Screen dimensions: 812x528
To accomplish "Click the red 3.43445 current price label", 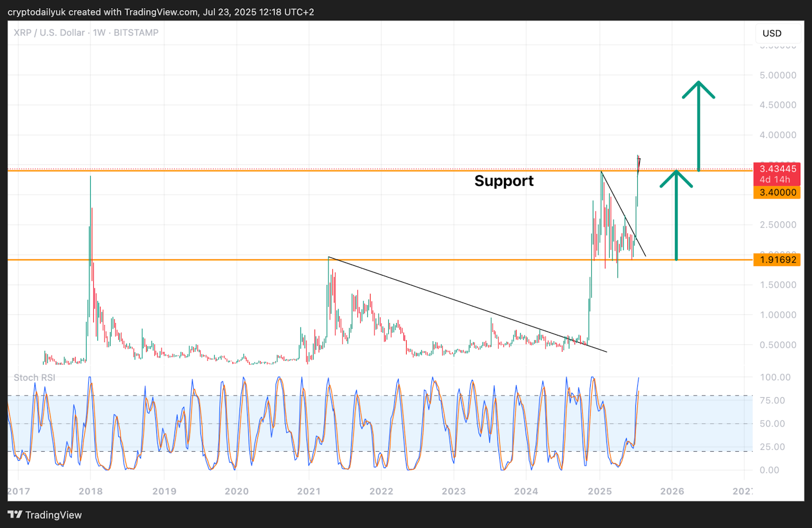I will pyautogui.click(x=777, y=174).
